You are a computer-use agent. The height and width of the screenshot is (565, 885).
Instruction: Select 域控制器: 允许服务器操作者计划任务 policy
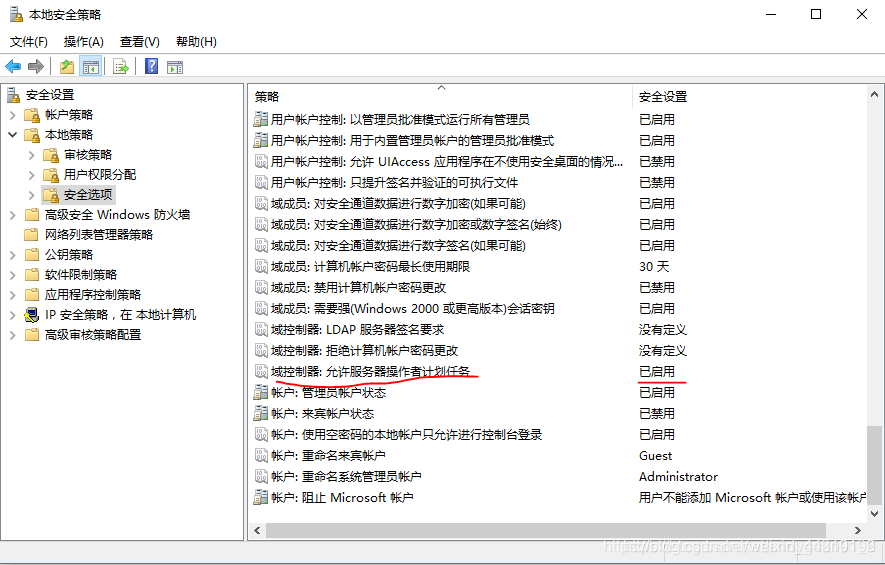tap(370, 371)
